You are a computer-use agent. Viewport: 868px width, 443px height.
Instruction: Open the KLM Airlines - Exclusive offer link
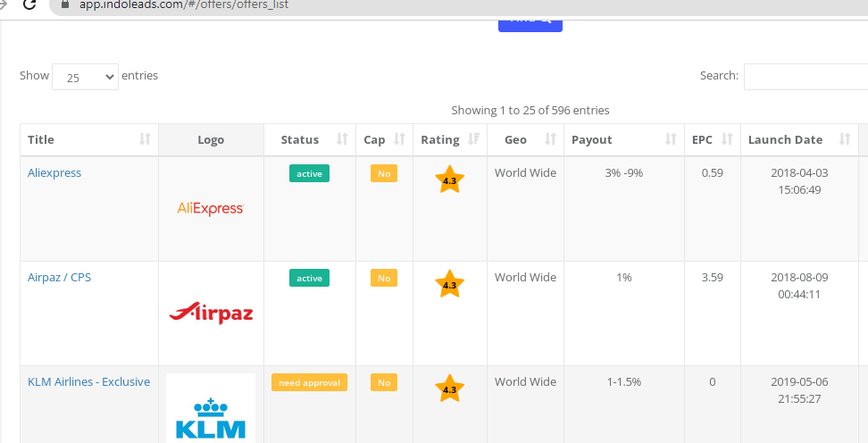tap(88, 382)
